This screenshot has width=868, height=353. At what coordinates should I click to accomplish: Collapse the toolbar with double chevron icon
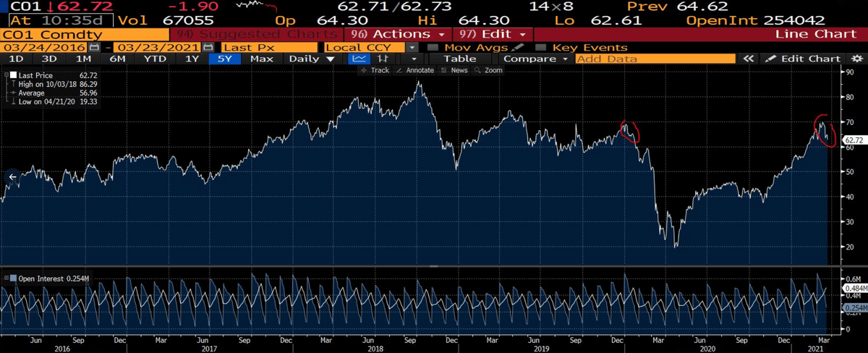[749, 59]
